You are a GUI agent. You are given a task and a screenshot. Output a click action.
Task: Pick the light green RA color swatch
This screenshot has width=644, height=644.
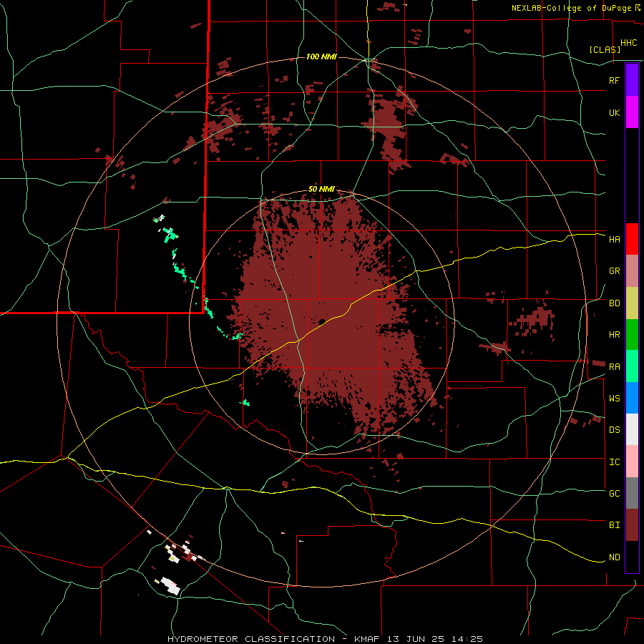coord(632,366)
